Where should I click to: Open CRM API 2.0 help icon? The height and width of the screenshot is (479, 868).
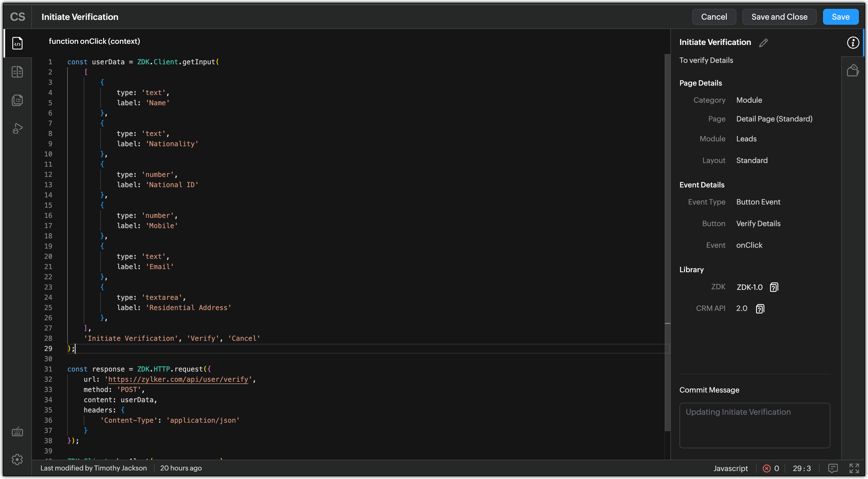coord(760,309)
